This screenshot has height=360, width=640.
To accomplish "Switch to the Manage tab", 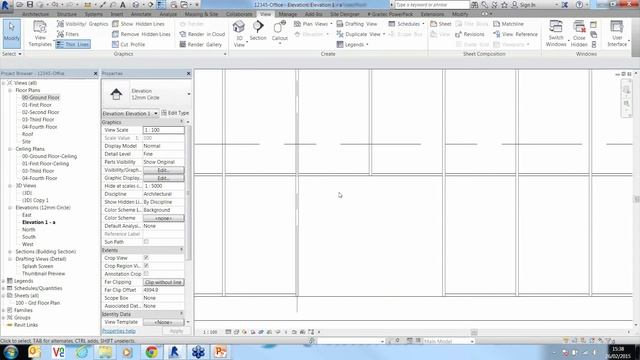I will coord(287,14).
